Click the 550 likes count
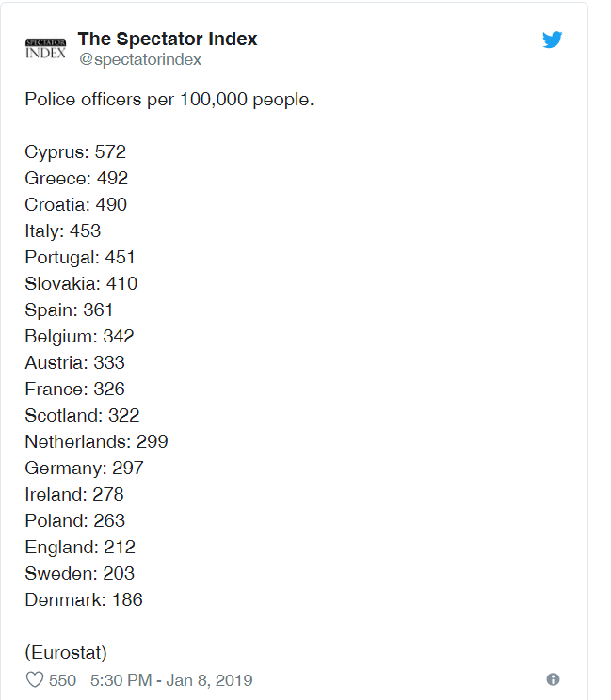611x700 pixels. [62, 679]
